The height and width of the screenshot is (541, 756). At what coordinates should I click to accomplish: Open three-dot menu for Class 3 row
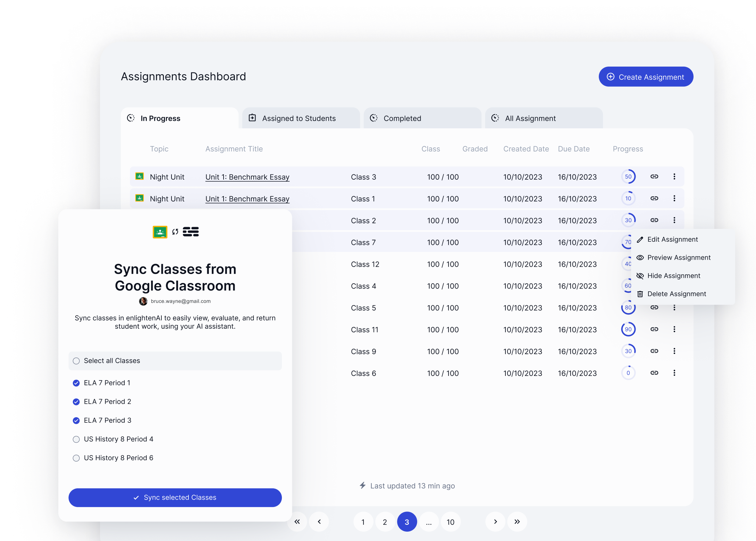[674, 177]
